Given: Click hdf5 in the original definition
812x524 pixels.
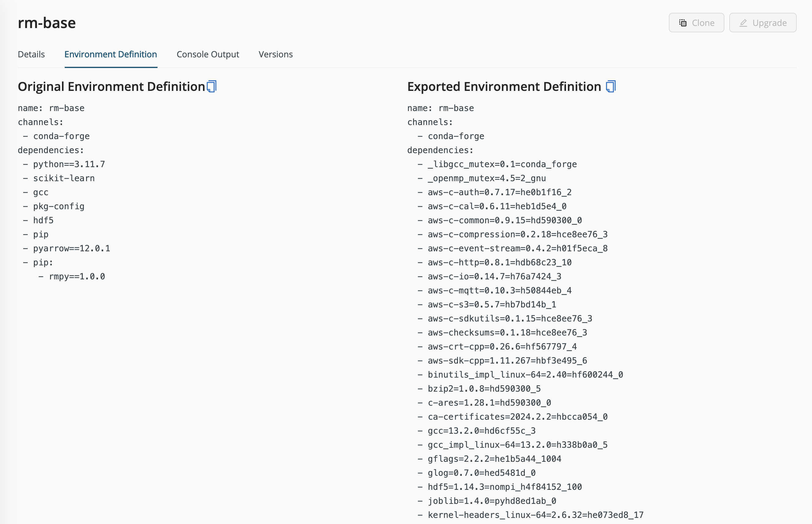Looking at the screenshot, I should 38,221.
